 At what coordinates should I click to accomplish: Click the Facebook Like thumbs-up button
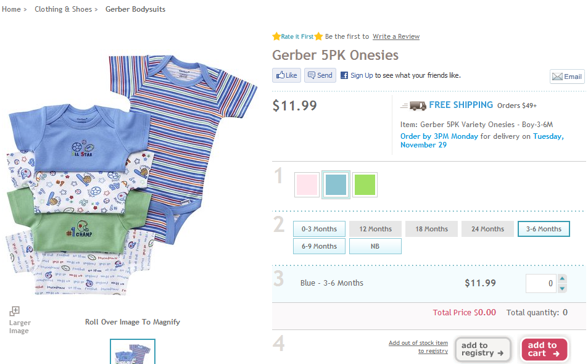[286, 75]
